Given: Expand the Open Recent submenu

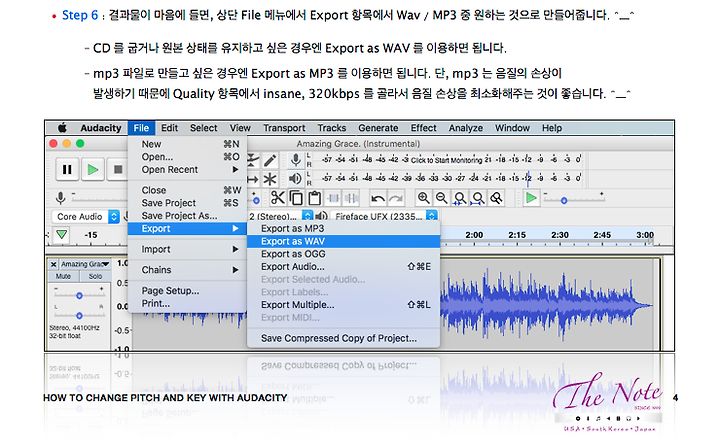Looking at the screenshot, I should [x=187, y=169].
